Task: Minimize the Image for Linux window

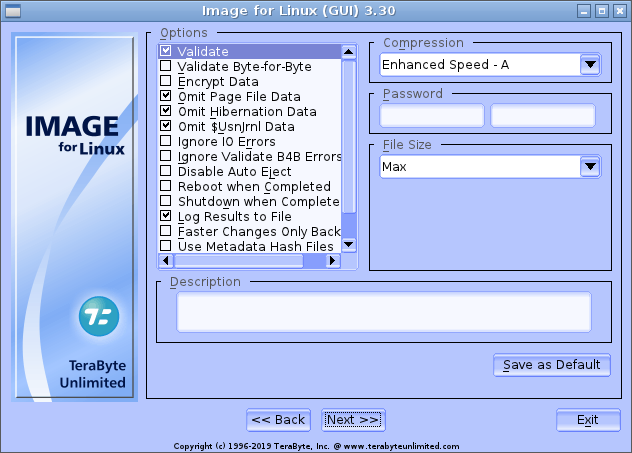Action: click(584, 11)
